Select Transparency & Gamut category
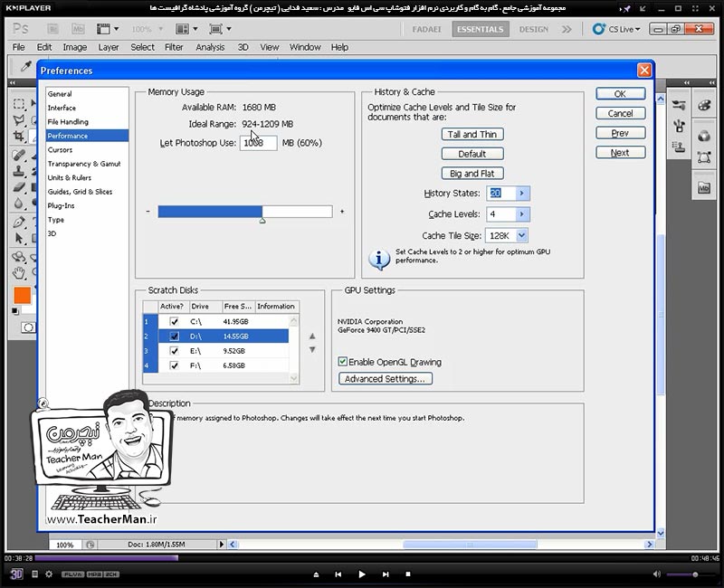The image size is (724, 588). coord(84,164)
